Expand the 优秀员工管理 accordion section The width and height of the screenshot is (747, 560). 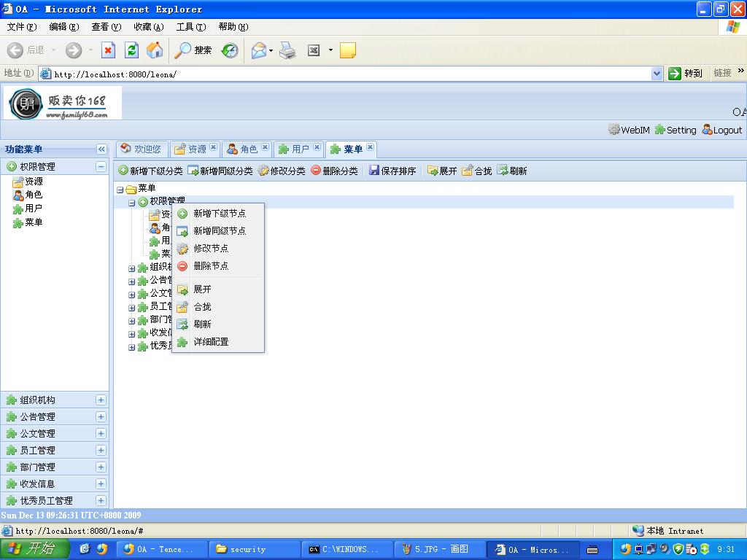tap(101, 500)
